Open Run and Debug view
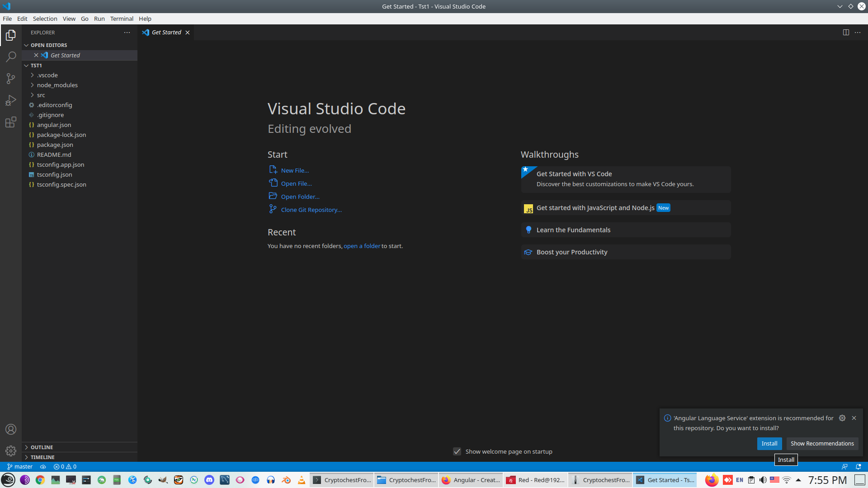This screenshot has width=868, height=488. click(11, 100)
